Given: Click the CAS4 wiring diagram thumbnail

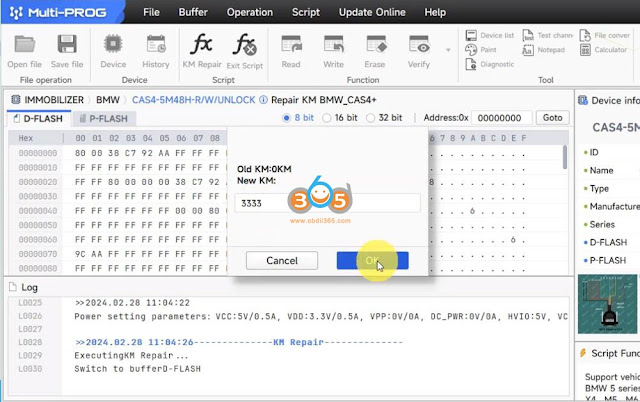Looking at the screenshot, I should (x=607, y=304).
